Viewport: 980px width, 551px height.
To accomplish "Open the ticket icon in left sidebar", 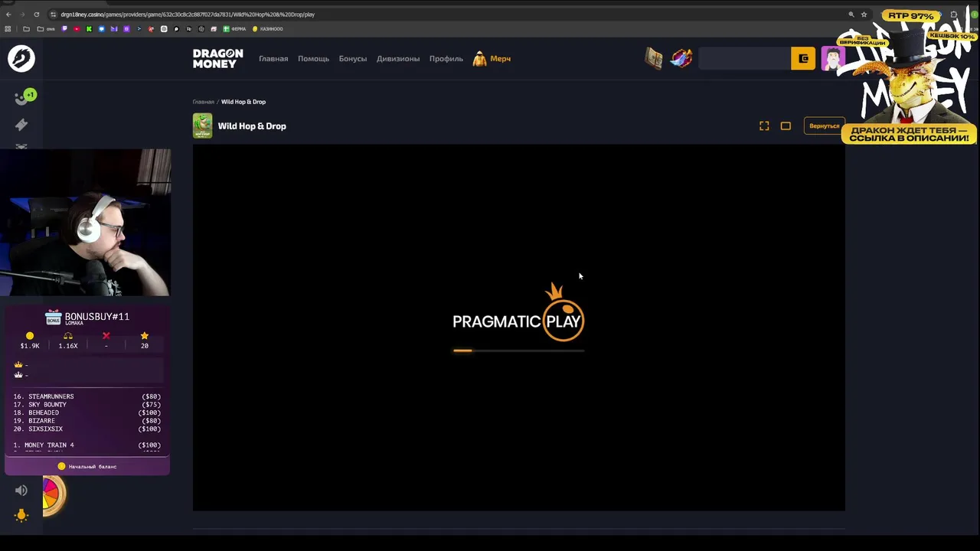I will click(21, 125).
